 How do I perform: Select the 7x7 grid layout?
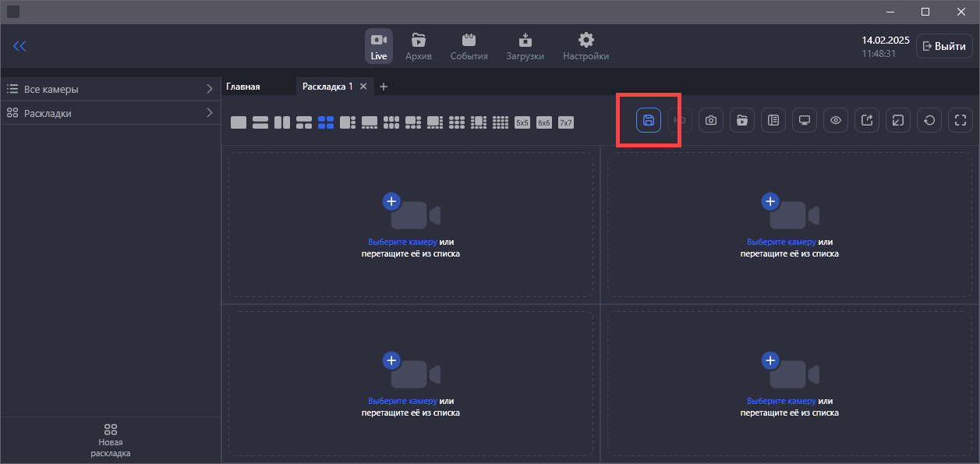(x=566, y=122)
